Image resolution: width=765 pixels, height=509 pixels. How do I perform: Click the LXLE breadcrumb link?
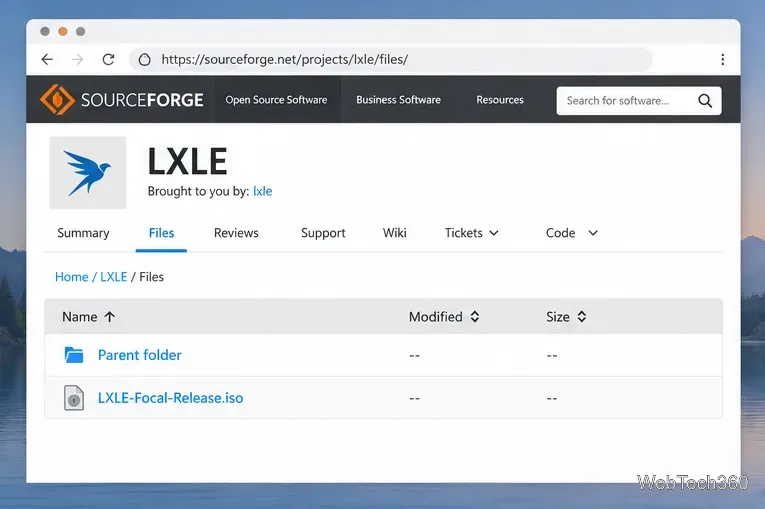[114, 277]
